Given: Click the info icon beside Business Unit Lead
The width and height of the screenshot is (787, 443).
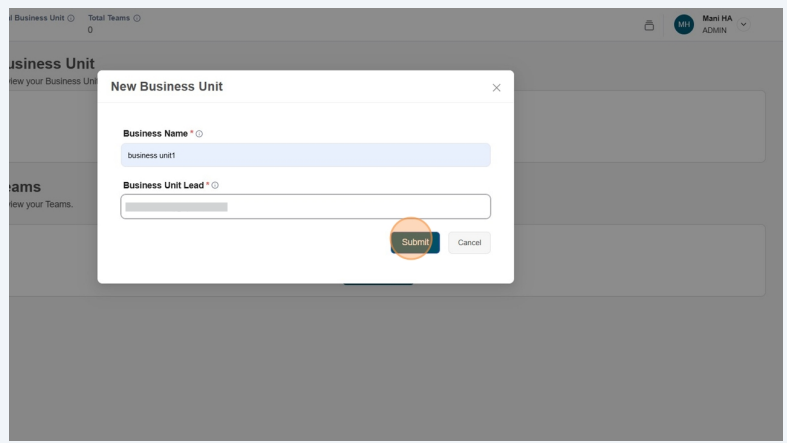Looking at the screenshot, I should (x=215, y=185).
